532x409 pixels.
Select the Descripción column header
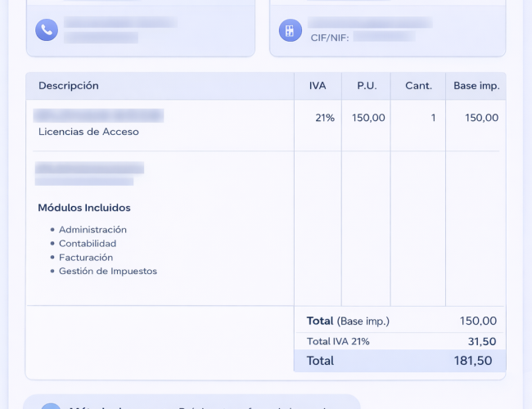[x=69, y=86]
